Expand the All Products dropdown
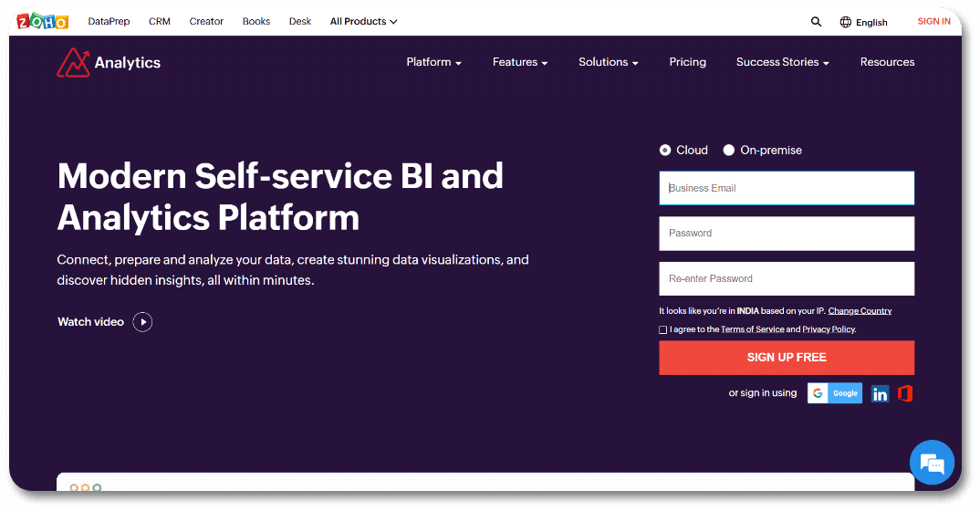 (x=364, y=21)
